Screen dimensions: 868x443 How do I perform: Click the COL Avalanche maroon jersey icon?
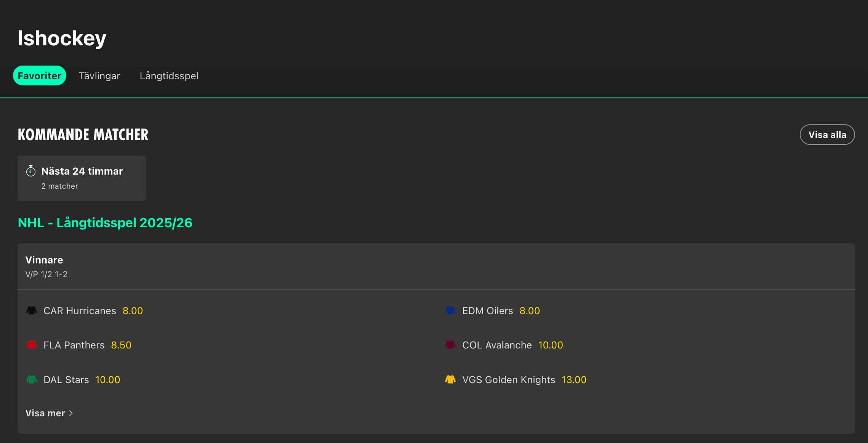pos(450,345)
